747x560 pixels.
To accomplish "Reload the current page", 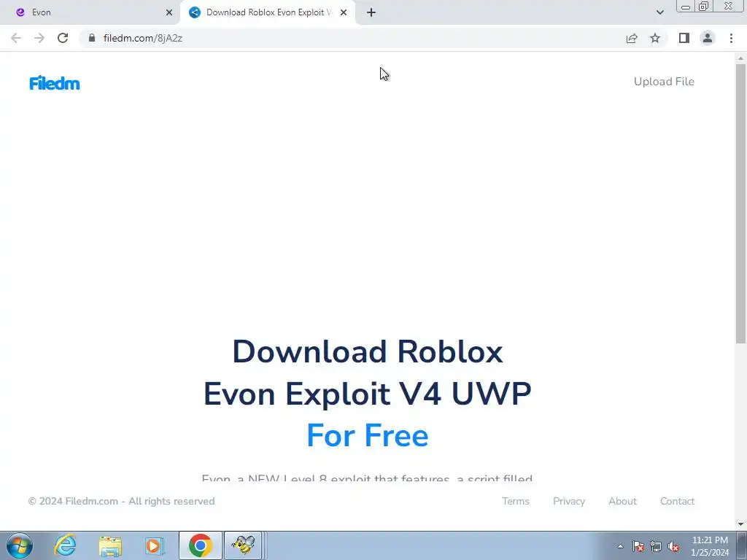I will pyautogui.click(x=63, y=38).
